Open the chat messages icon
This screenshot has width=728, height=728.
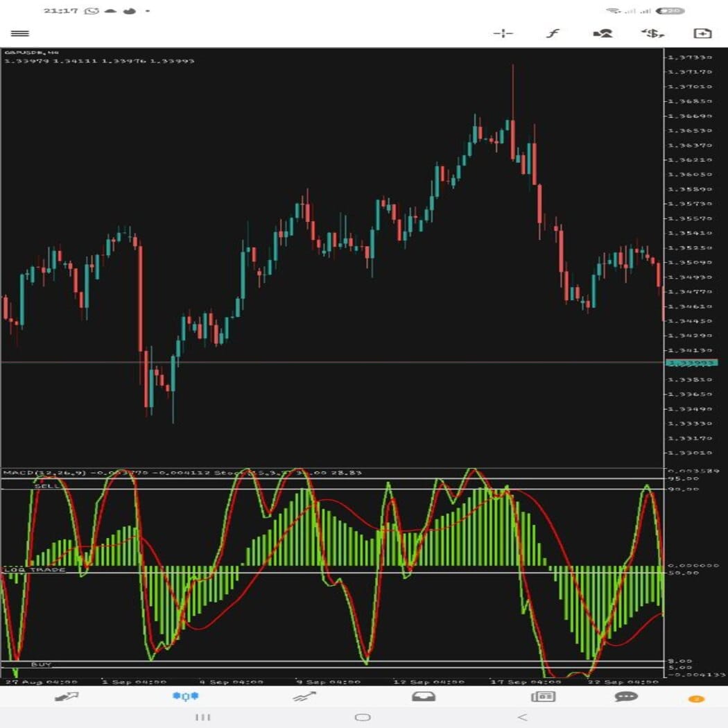point(626,696)
